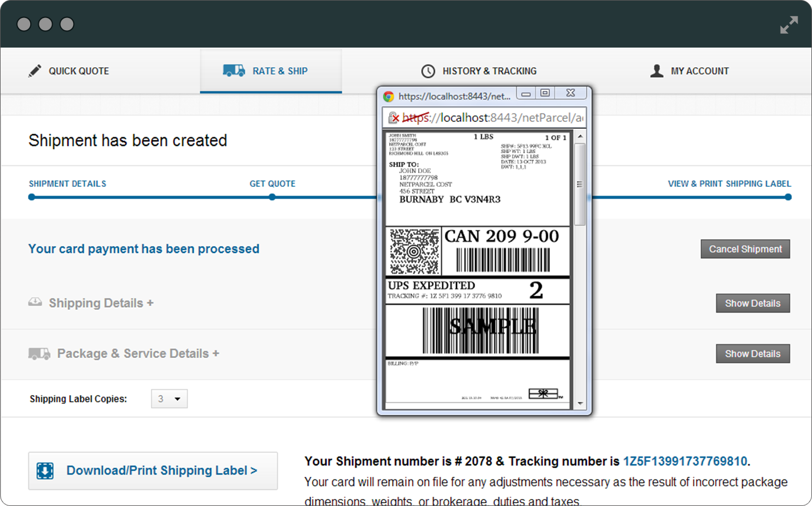Screen dimensions: 812x506
Task: Click the popup scrollbar up arrow
Action: (580, 136)
